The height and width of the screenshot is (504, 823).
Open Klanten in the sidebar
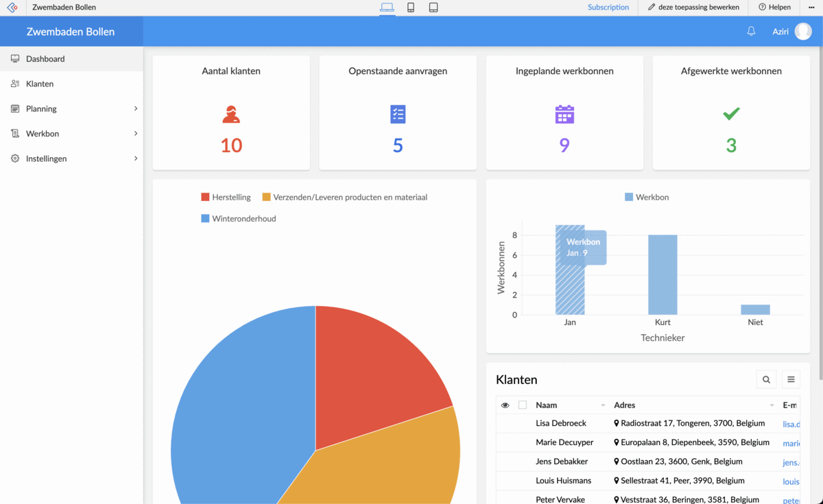[x=71, y=84]
